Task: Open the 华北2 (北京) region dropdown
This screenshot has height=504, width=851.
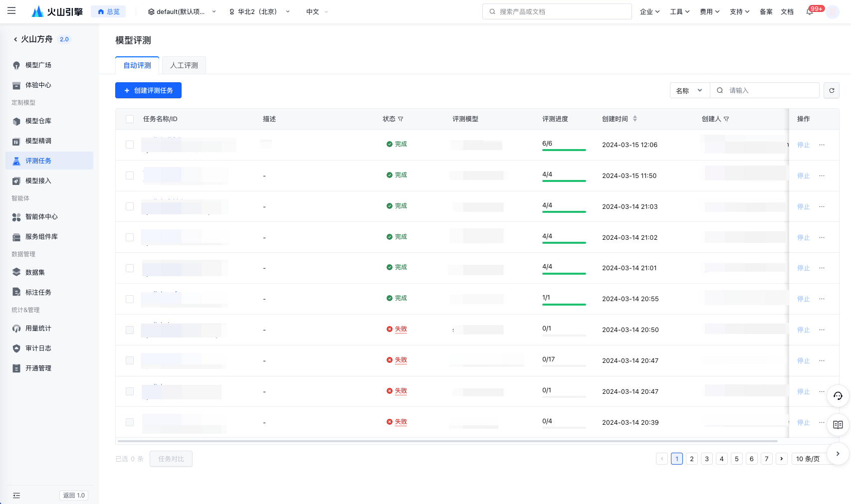Action: pos(259,11)
